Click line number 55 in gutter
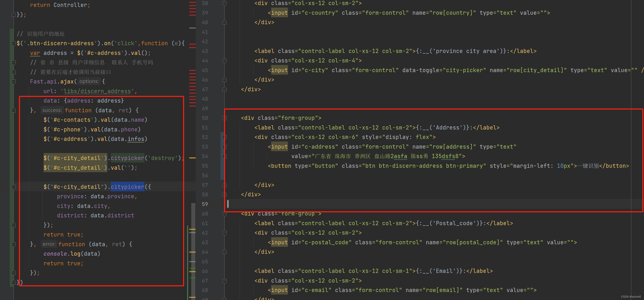This screenshot has width=644, height=300. pos(205,166)
